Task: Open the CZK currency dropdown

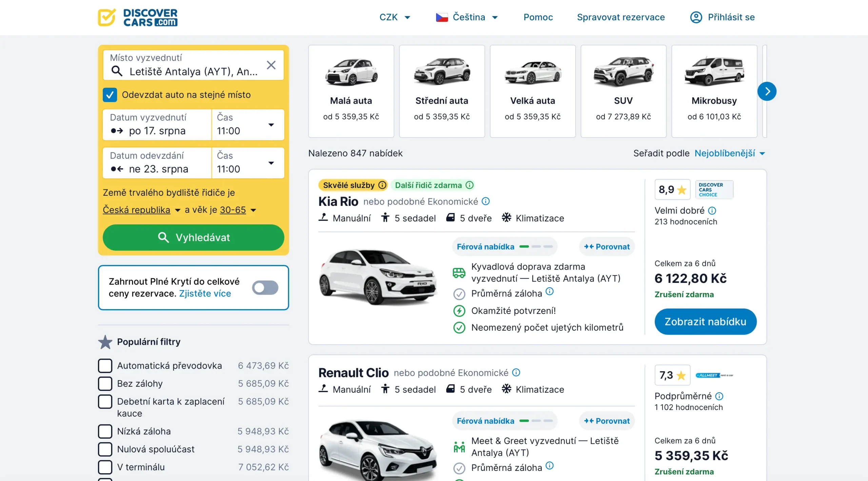Action: (395, 17)
